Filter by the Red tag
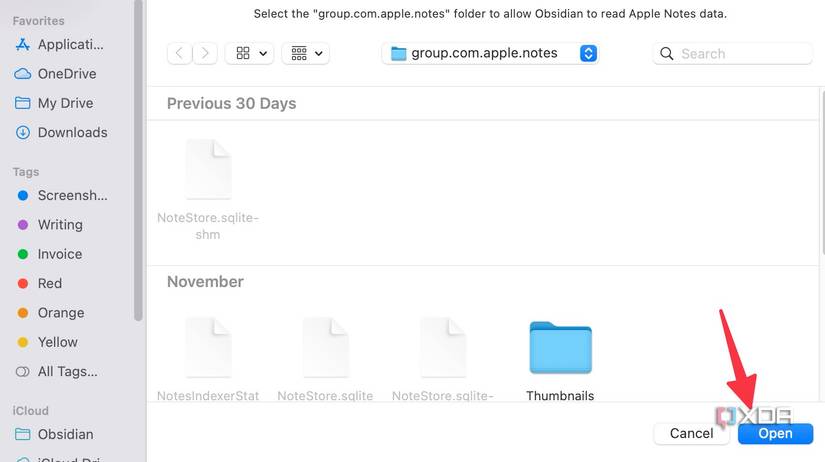Screen dimensions: 825x462 (39, 284)
